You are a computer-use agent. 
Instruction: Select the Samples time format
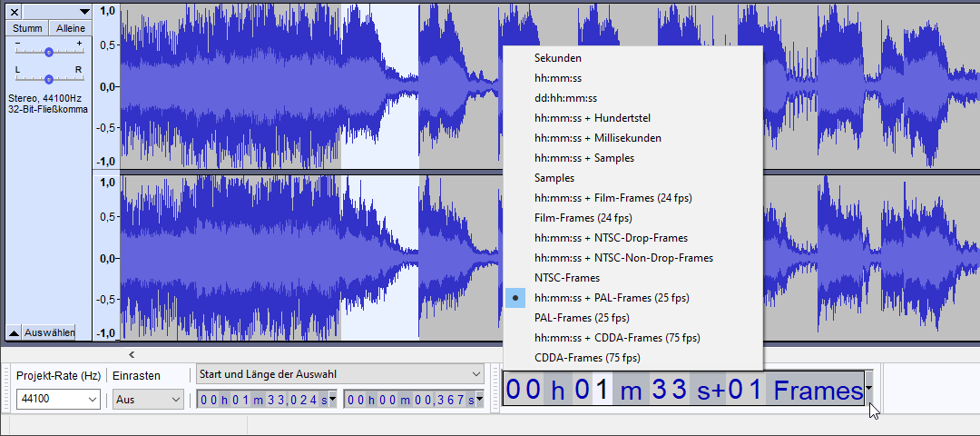tap(554, 178)
